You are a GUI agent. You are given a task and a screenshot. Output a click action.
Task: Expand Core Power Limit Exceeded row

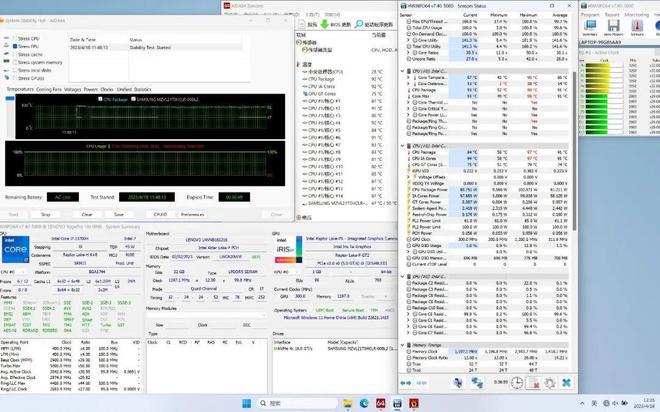click(x=408, y=115)
